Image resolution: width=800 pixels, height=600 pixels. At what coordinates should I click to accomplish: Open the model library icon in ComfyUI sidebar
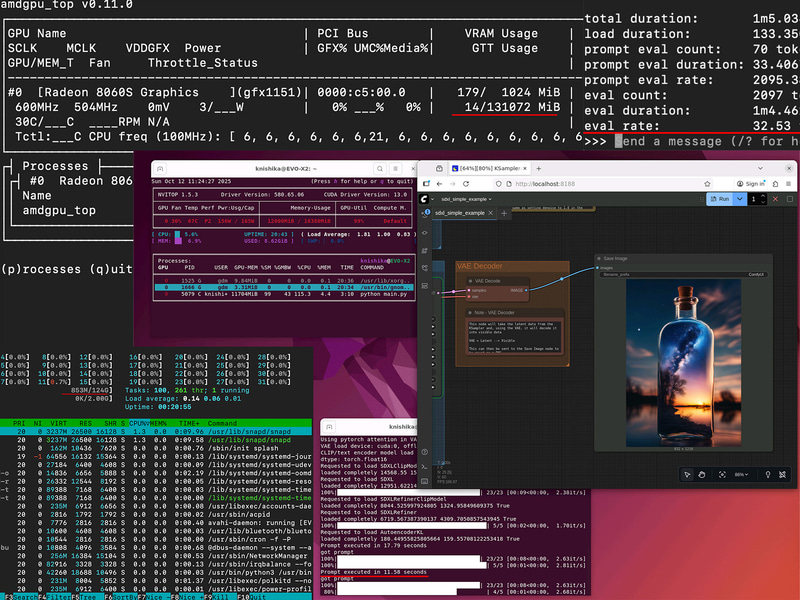click(424, 268)
